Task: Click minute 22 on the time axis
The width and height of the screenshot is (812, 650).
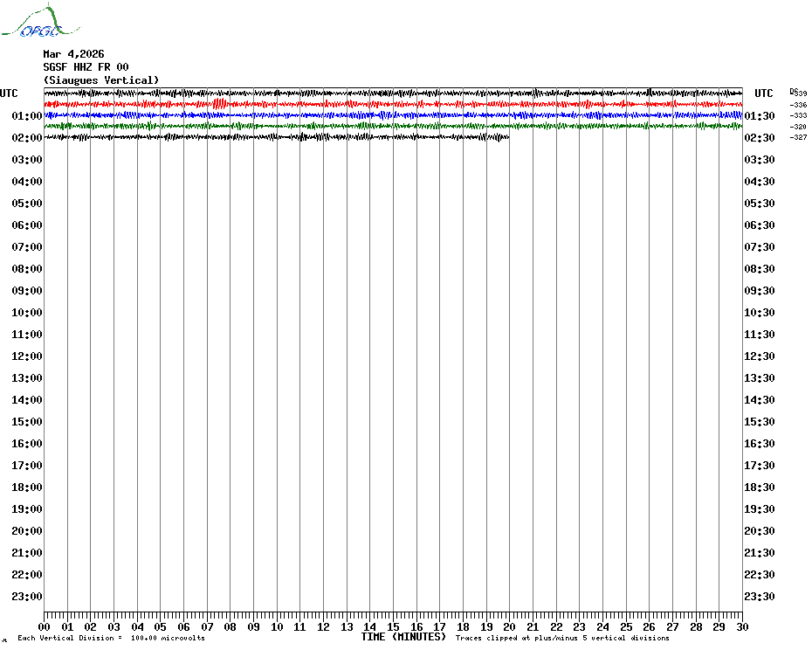Action: (556, 627)
